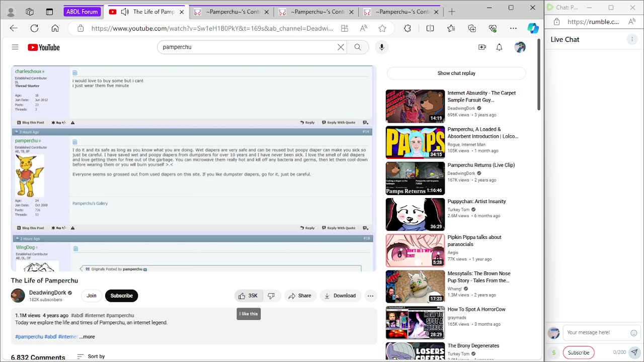Viewport: 644px width, 362px height.
Task: Open the Sort by comments dropdown
Action: (91, 356)
